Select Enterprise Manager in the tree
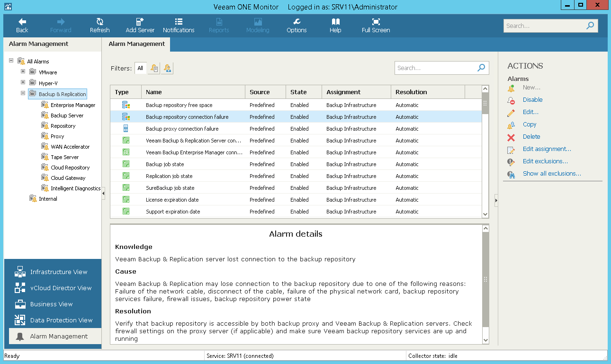The width and height of the screenshot is (611, 364). [x=73, y=105]
